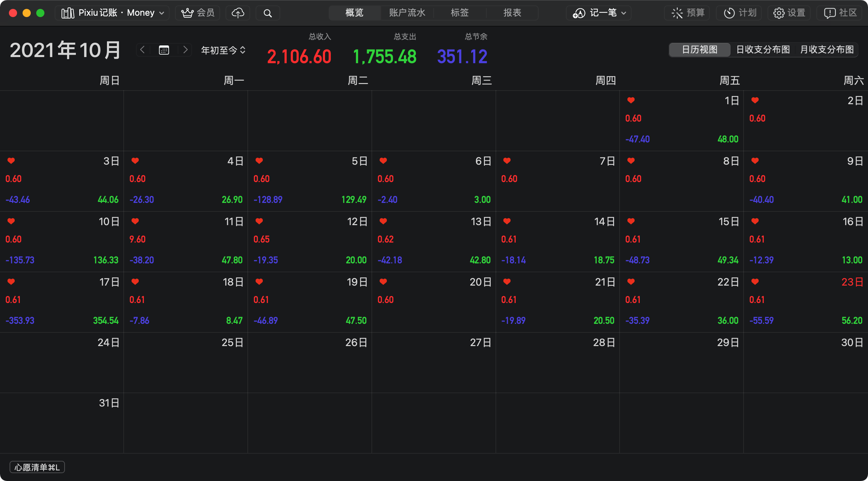Screen dimensions: 868x481
Task: Select the 27日 calendar cell
Action: tap(434, 362)
